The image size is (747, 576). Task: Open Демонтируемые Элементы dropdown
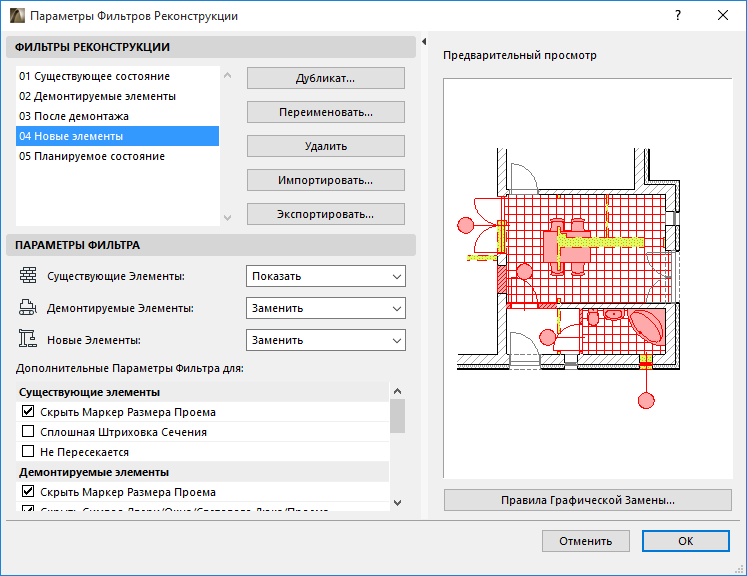pyautogui.click(x=325, y=308)
